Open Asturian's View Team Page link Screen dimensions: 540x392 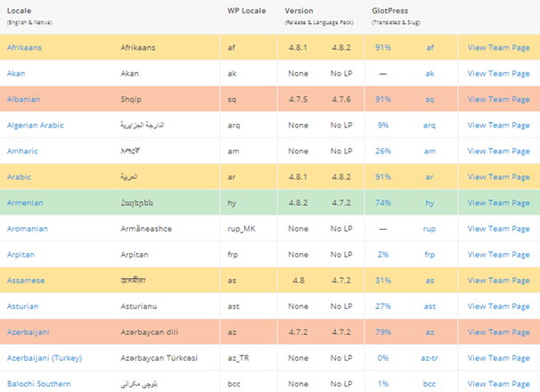499,306
